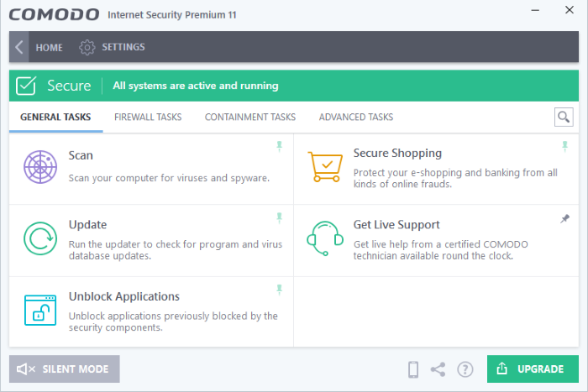Click the share icon
The image size is (588, 392).
click(438, 369)
